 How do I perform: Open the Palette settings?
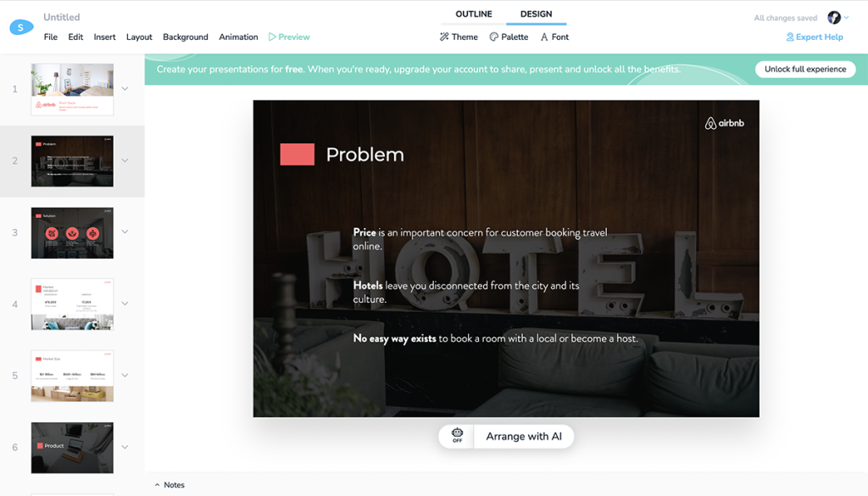509,36
